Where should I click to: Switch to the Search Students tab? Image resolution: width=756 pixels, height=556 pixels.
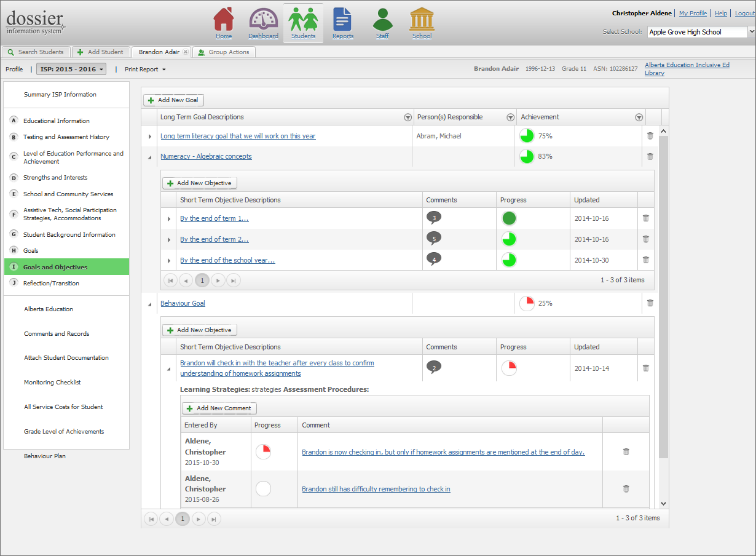click(x=36, y=52)
